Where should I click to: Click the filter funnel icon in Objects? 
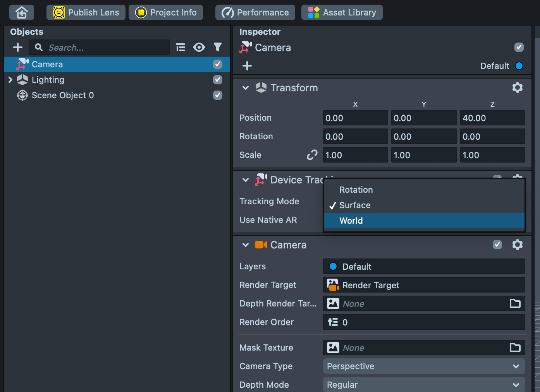click(218, 47)
